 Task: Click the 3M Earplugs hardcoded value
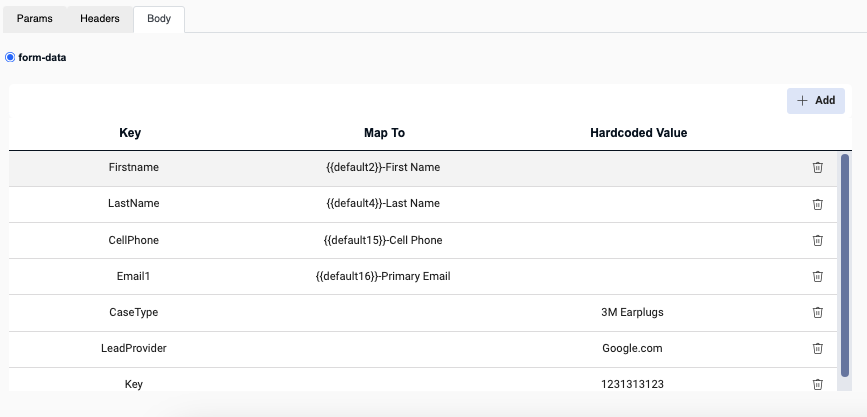tap(632, 312)
